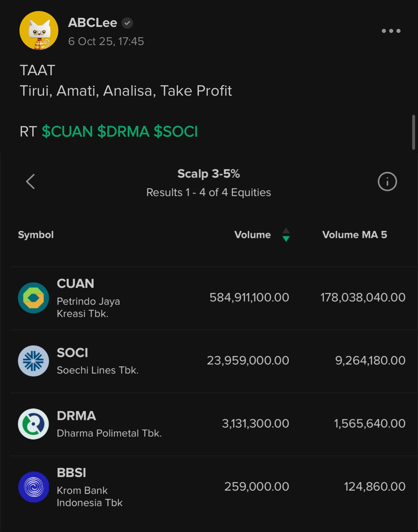Sort by the Symbol column header
Image resolution: width=418 pixels, height=532 pixels.
pyautogui.click(x=36, y=235)
